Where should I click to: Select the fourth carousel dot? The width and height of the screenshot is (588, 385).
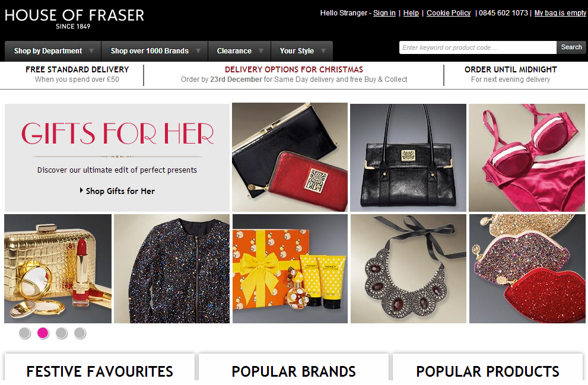coord(80,333)
